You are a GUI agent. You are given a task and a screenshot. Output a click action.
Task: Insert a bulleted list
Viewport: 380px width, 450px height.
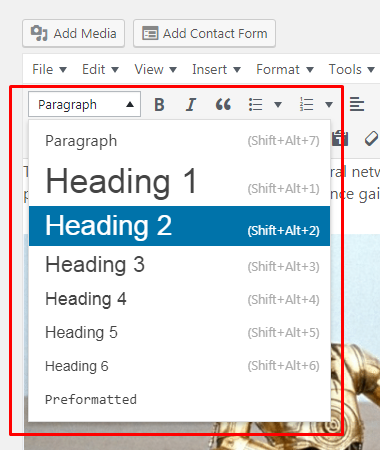pyautogui.click(x=256, y=105)
